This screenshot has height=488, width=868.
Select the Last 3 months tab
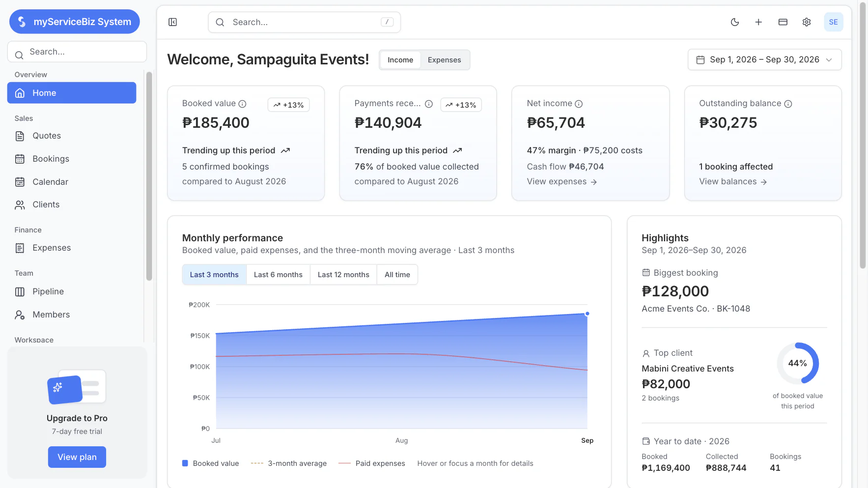(x=214, y=275)
